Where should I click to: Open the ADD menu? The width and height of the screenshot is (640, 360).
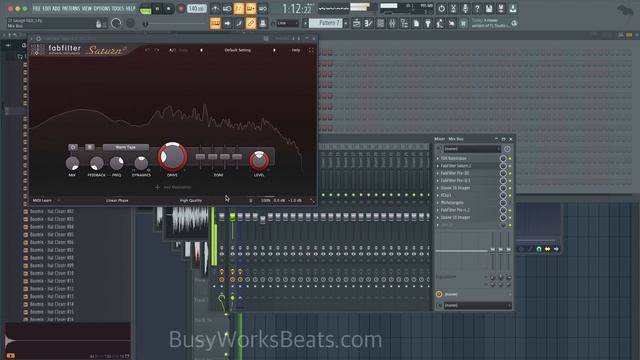56,9
